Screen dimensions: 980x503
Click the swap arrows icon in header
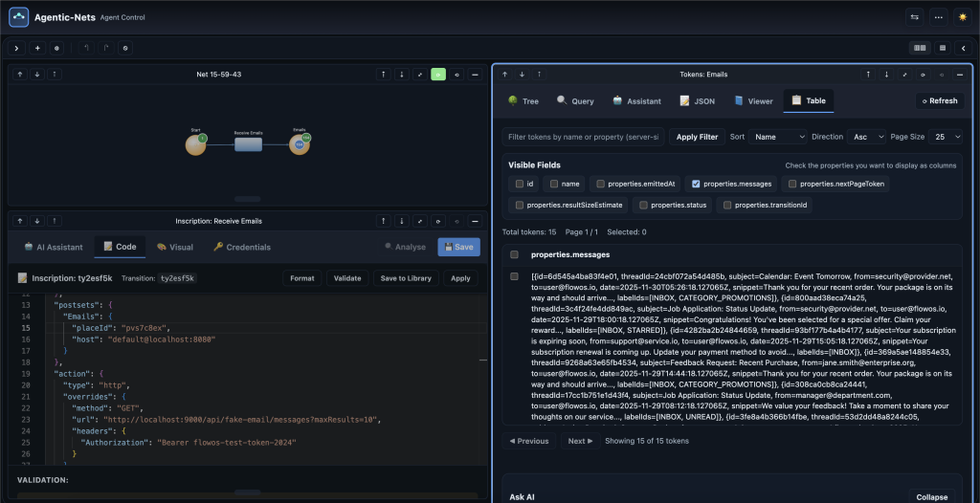click(914, 17)
